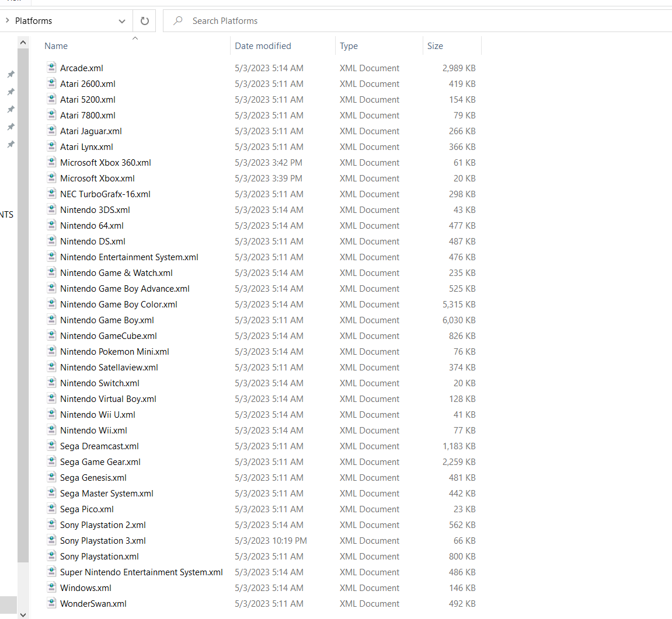Sort files by Type column

(x=349, y=46)
